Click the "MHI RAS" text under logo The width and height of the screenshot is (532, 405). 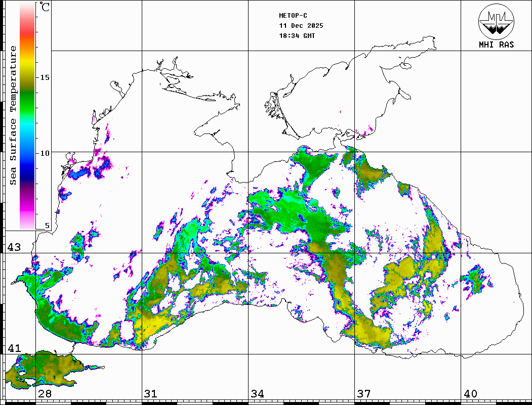pyautogui.click(x=496, y=44)
